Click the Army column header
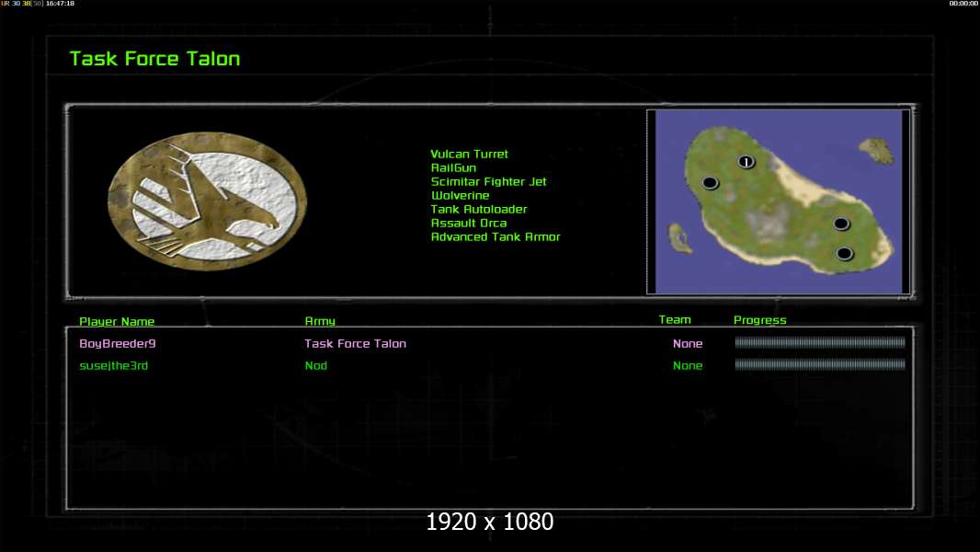980x552 pixels. (x=320, y=321)
